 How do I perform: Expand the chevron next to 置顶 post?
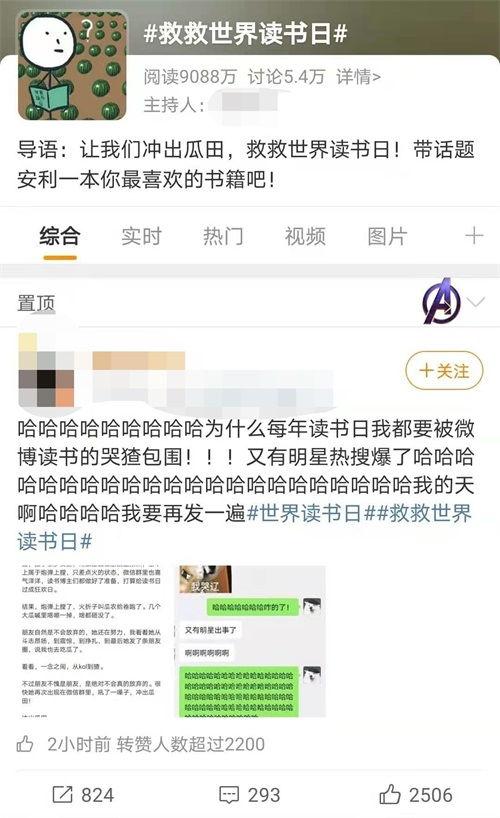(477, 302)
